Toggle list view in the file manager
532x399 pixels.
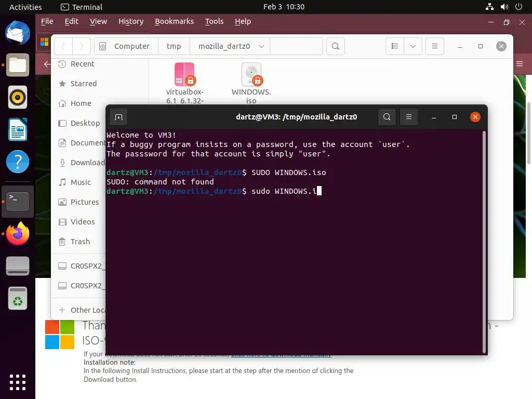tap(395, 46)
